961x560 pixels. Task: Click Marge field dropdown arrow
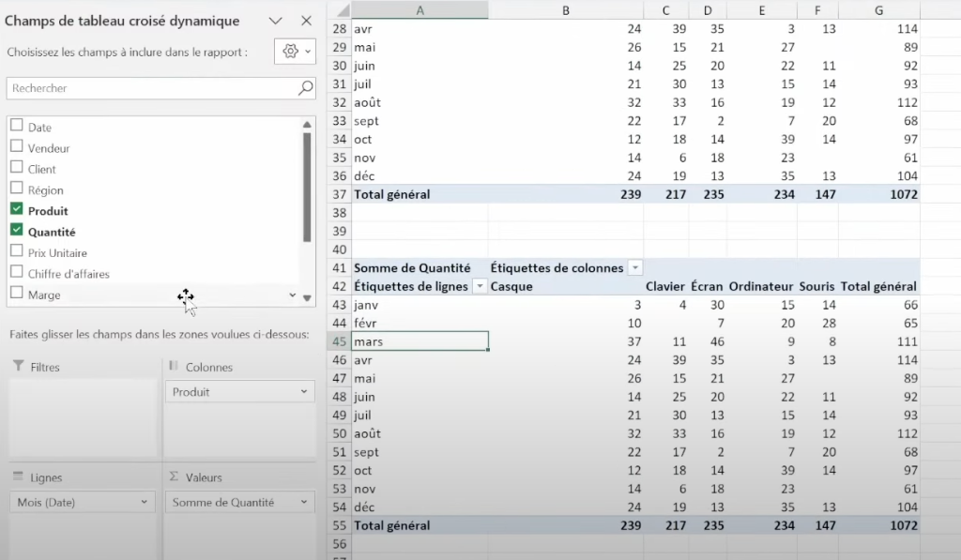coord(293,295)
